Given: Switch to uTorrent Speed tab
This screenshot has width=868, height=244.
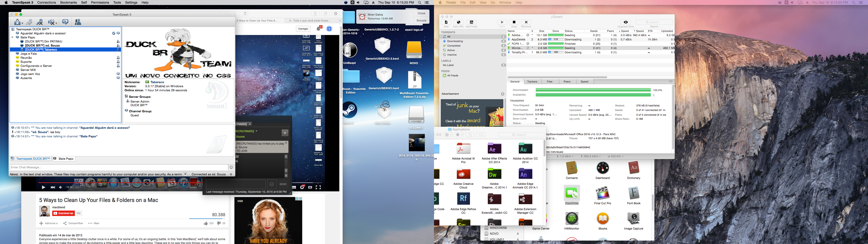Looking at the screenshot, I should pyautogui.click(x=585, y=82).
